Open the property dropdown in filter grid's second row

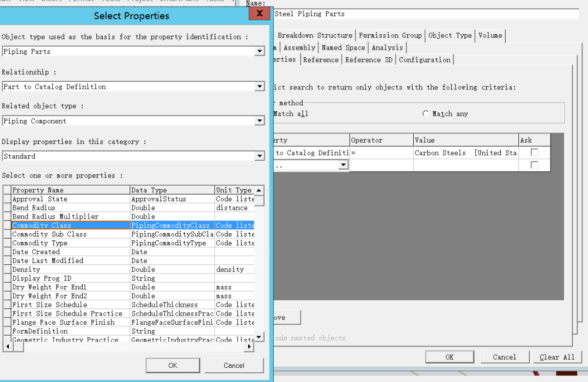343,165
